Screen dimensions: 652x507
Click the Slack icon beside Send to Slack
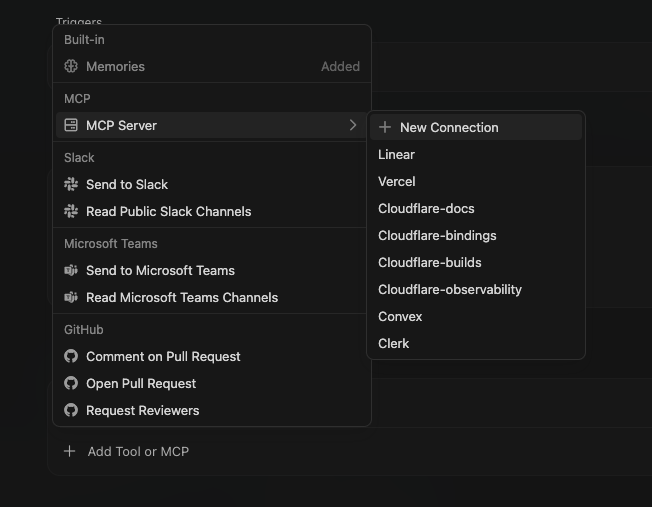(71, 184)
